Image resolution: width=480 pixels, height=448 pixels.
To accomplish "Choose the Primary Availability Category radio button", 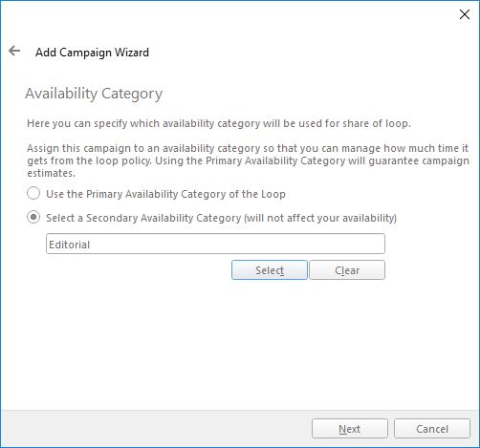I will pos(33,194).
